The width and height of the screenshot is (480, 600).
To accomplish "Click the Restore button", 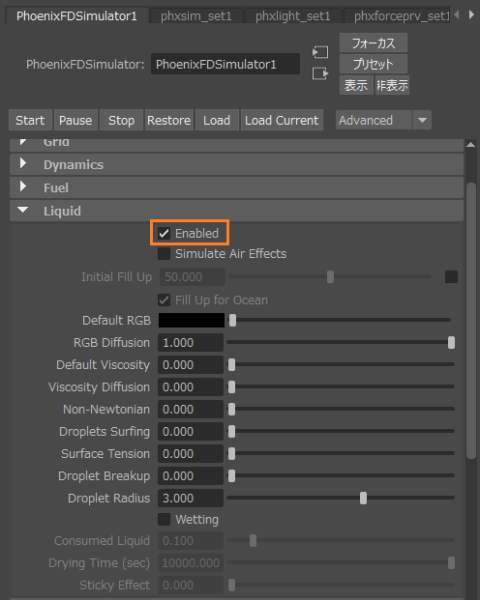I will [x=169, y=120].
